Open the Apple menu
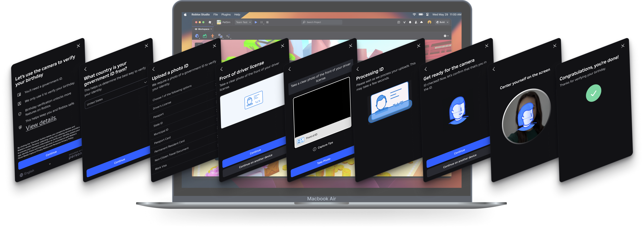 pyautogui.click(x=185, y=15)
